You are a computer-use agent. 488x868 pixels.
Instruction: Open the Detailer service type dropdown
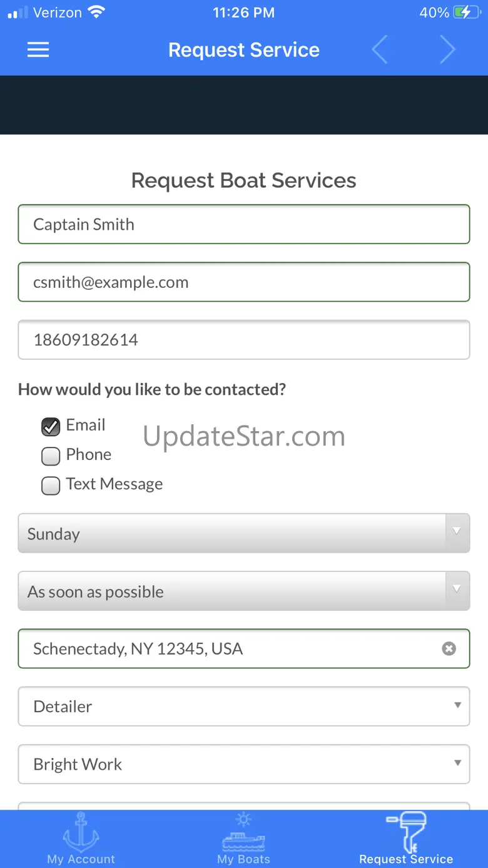(244, 707)
